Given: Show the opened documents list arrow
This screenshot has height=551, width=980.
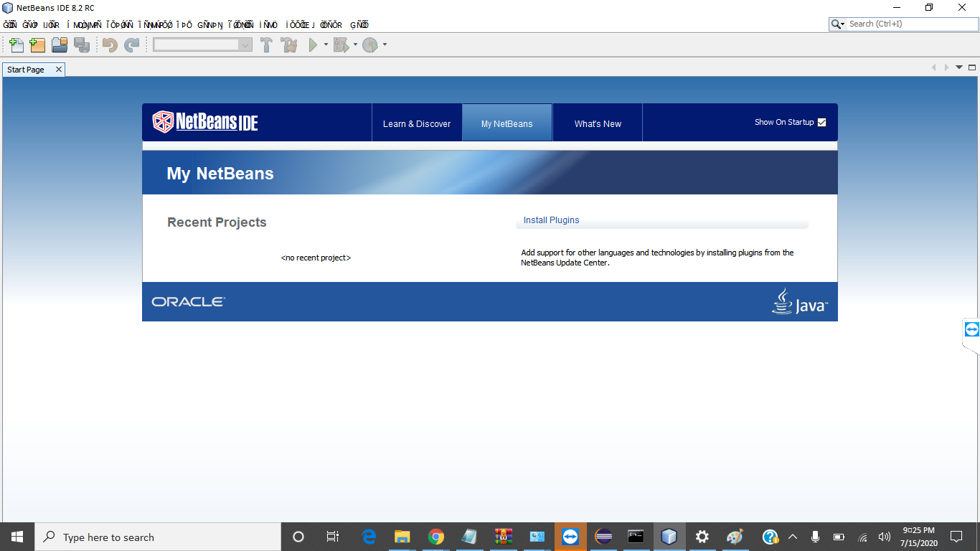Looking at the screenshot, I should click(x=959, y=67).
